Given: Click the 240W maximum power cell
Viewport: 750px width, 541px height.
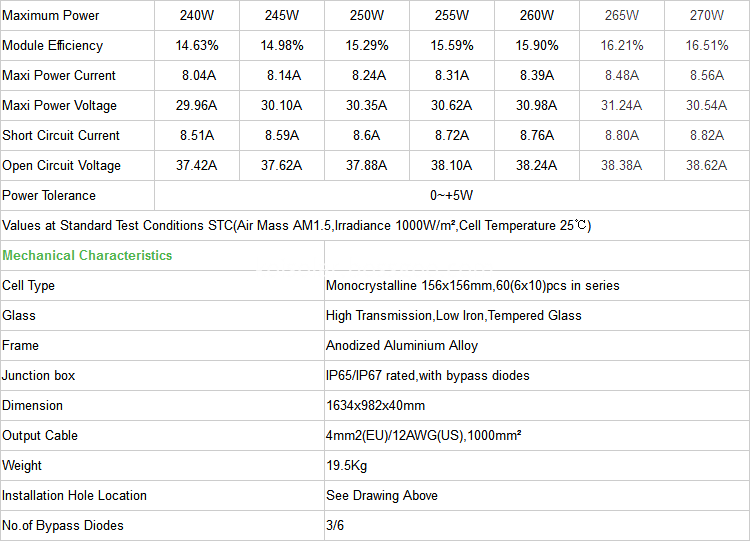Looking at the screenshot, I should coord(197,15).
